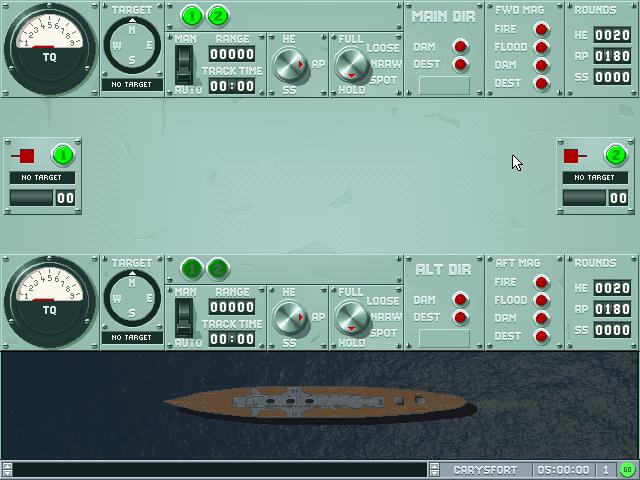Expand the ship selector arrows beside CARYSFORT
Image resolution: width=640 pixels, height=480 pixels.
435,470
